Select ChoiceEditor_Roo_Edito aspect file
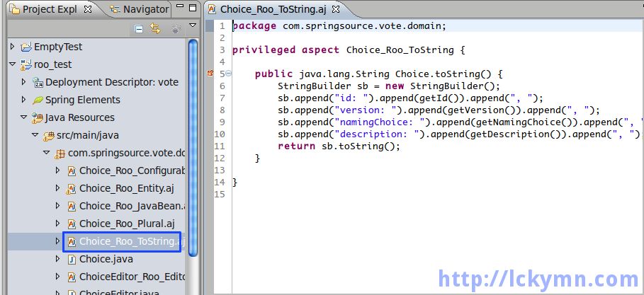 tap(132, 277)
